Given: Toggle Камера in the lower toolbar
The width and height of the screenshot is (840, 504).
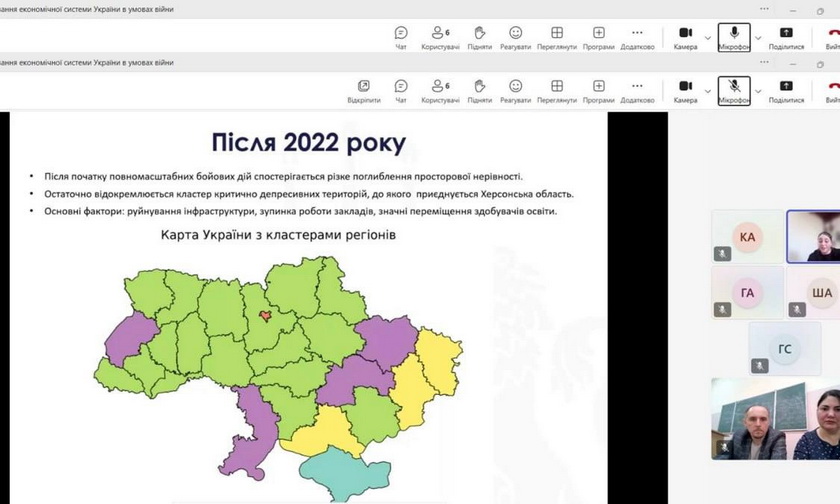Looking at the screenshot, I should (685, 91).
